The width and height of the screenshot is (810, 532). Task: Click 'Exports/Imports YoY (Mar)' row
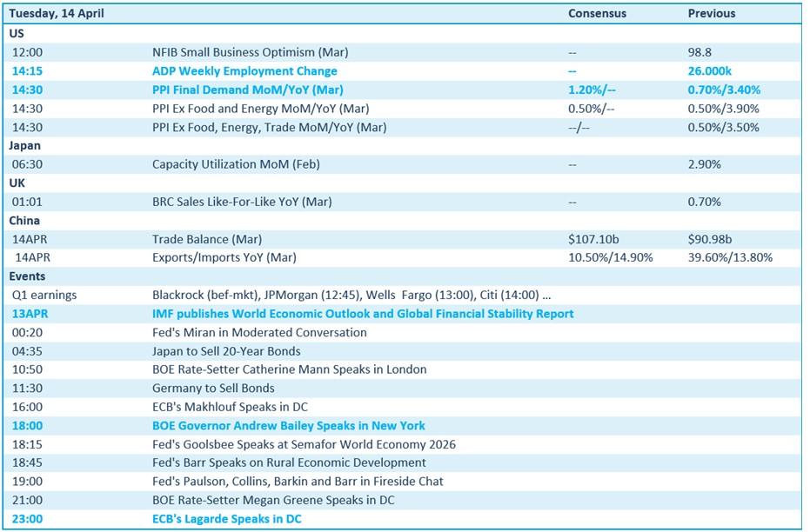tap(224, 257)
